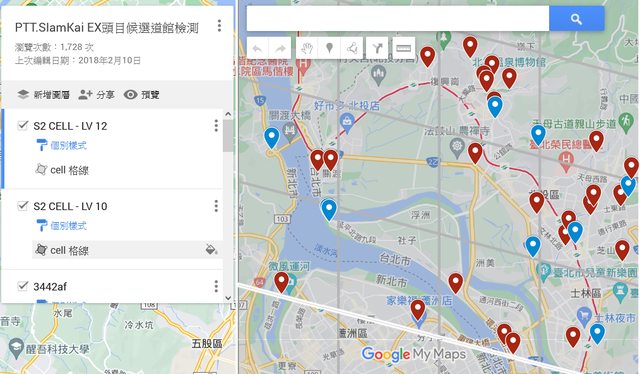The height and width of the screenshot is (374, 640).
Task: Select the hand pan tool
Action: pos(307,49)
